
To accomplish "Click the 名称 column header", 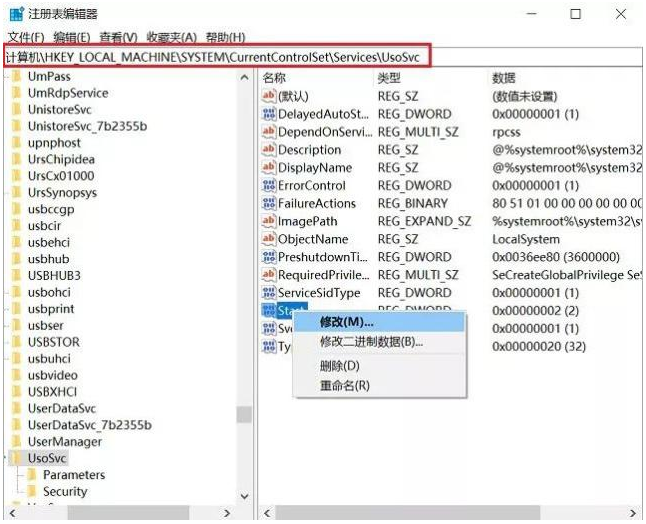I will point(275,77).
